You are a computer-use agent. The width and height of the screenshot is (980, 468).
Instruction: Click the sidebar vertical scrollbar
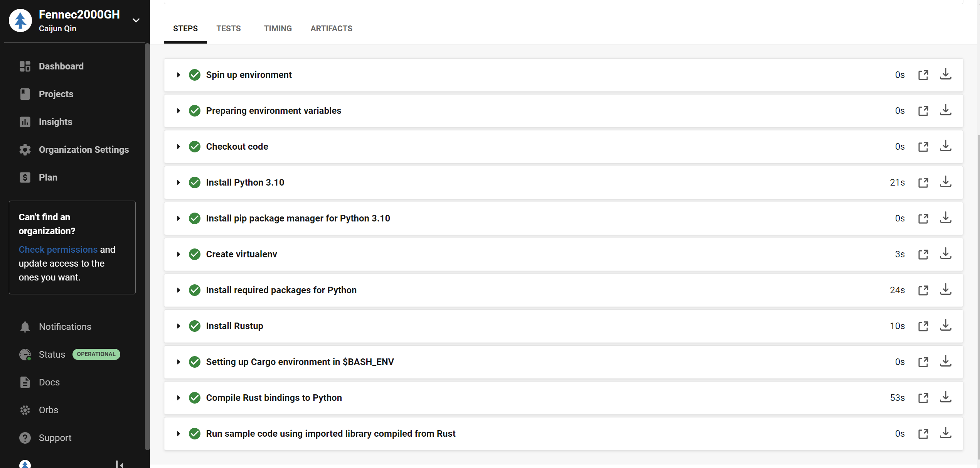[147, 247]
